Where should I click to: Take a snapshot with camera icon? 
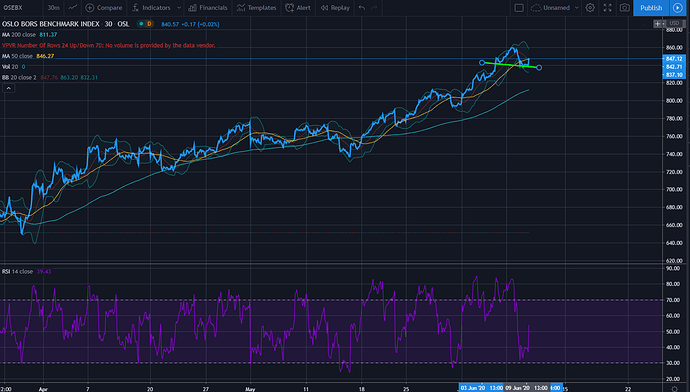[x=624, y=7]
